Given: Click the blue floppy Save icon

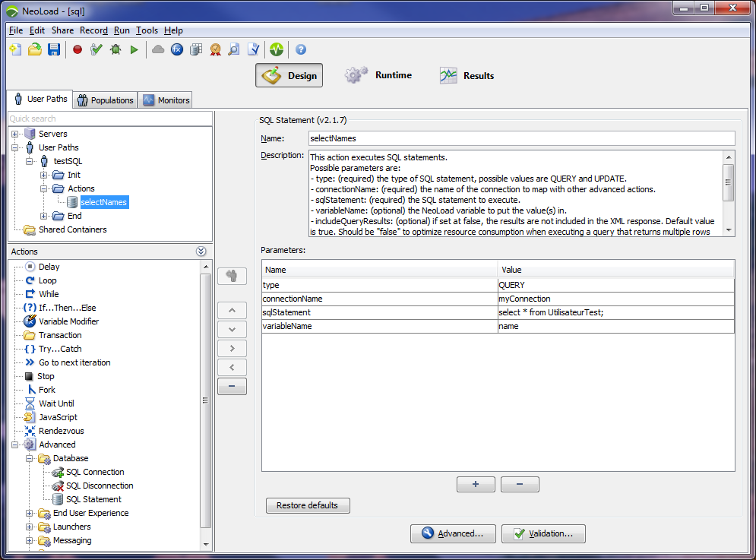Looking at the screenshot, I should 54,49.
